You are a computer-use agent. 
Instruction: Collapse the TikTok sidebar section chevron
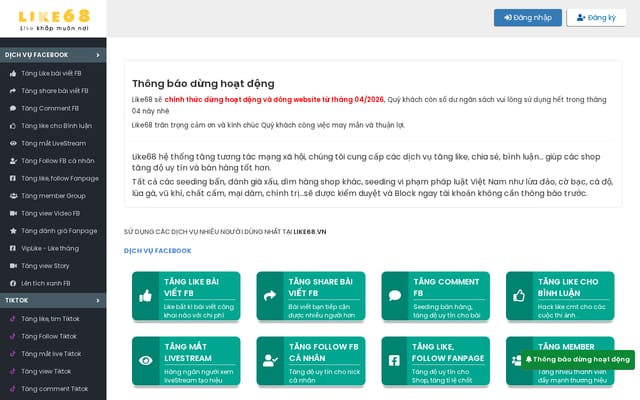(98, 300)
